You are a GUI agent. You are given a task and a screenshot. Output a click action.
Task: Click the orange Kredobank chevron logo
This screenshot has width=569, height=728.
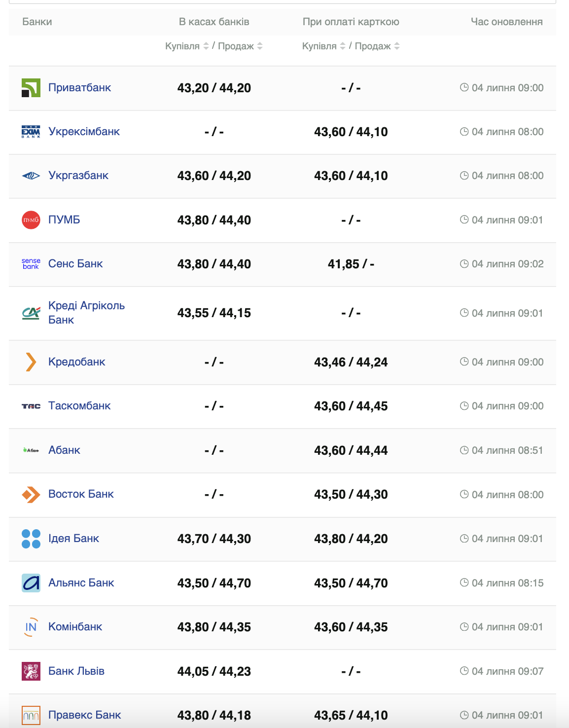click(31, 362)
